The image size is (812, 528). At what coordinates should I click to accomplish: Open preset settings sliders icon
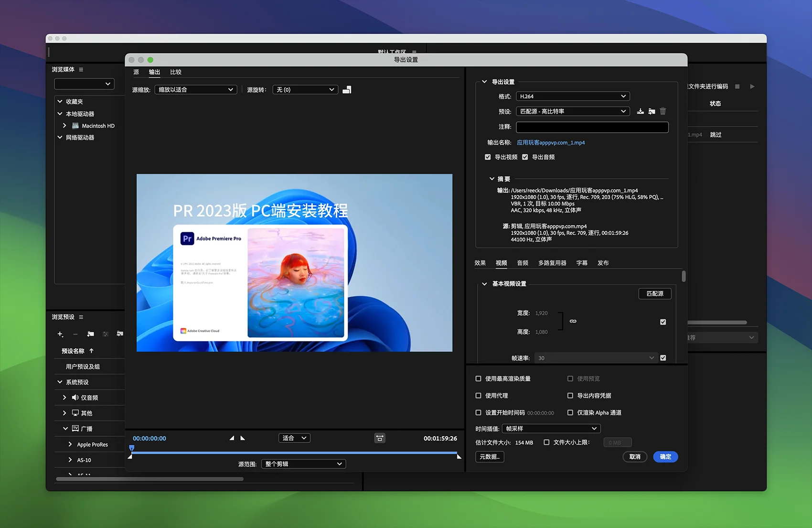106,334
